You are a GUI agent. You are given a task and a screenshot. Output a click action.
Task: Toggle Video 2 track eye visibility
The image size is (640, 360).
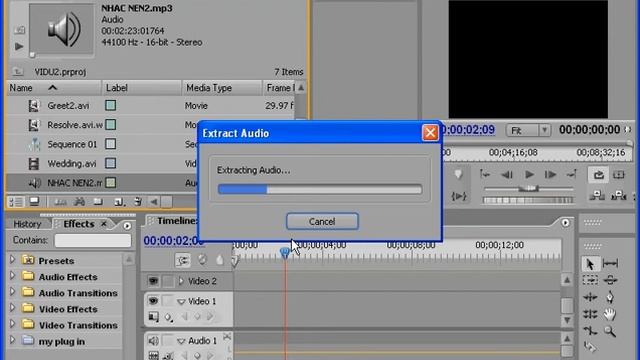click(153, 281)
